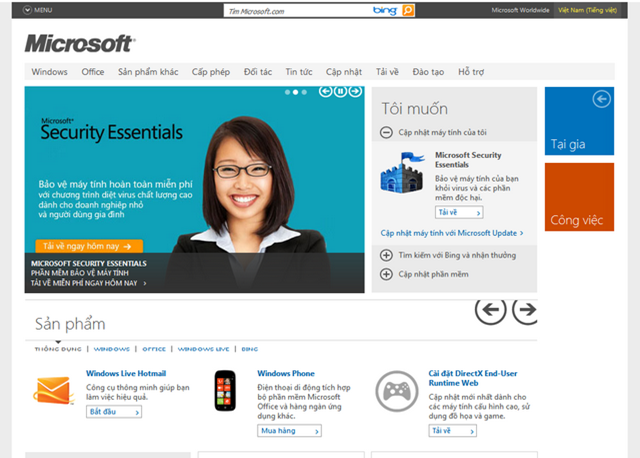Open Microsoft Security Essentials heading link
The image size is (640, 458).
pos(468,160)
